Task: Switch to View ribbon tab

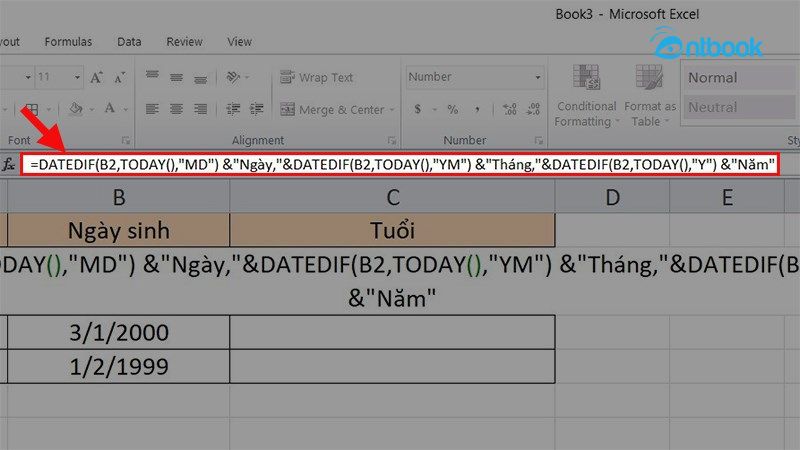Action: tap(239, 42)
